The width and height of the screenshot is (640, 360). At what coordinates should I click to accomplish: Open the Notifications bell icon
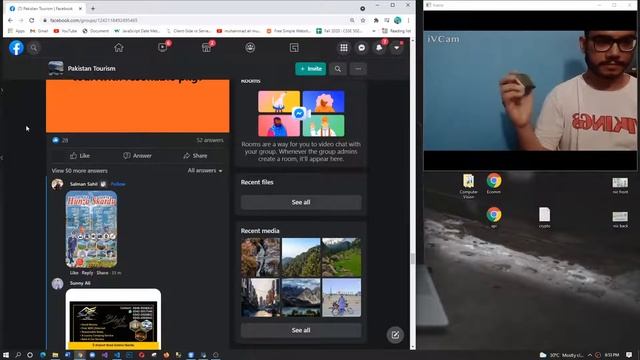379,48
